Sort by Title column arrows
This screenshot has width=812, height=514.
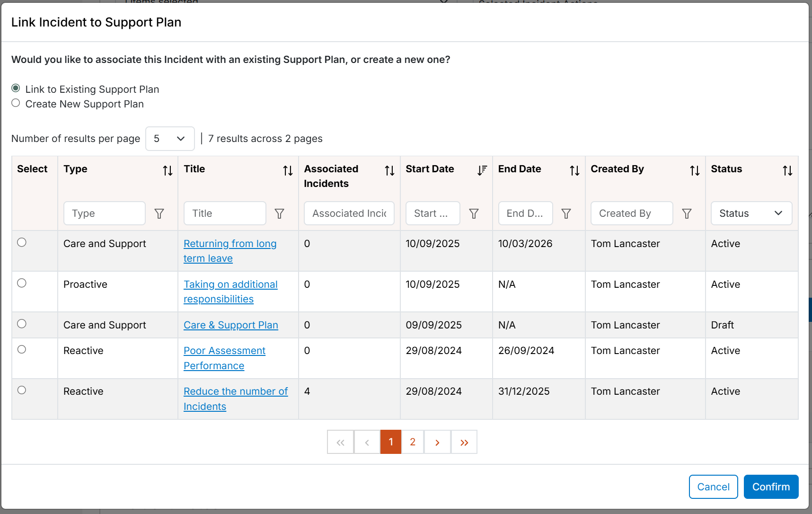288,171
